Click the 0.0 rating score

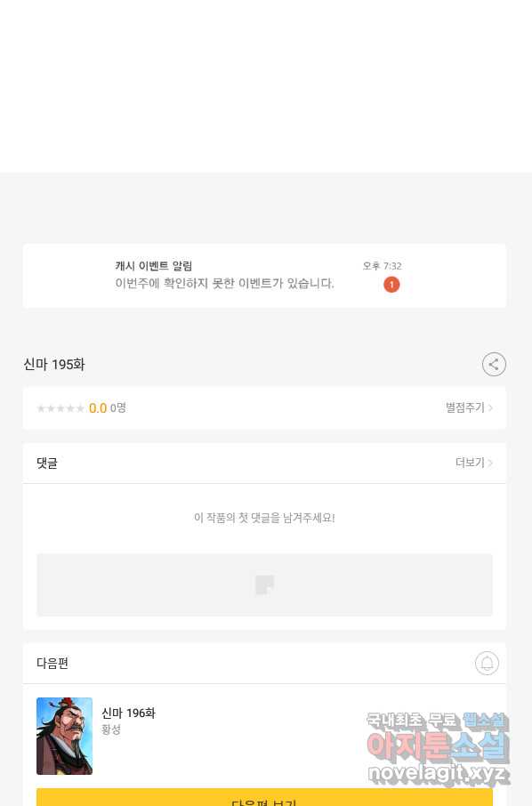coord(98,408)
